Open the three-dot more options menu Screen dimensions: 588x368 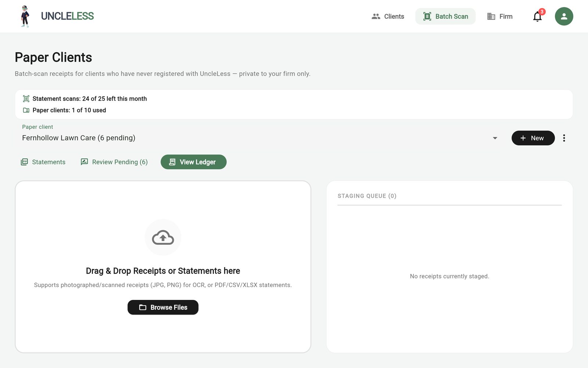[564, 138]
